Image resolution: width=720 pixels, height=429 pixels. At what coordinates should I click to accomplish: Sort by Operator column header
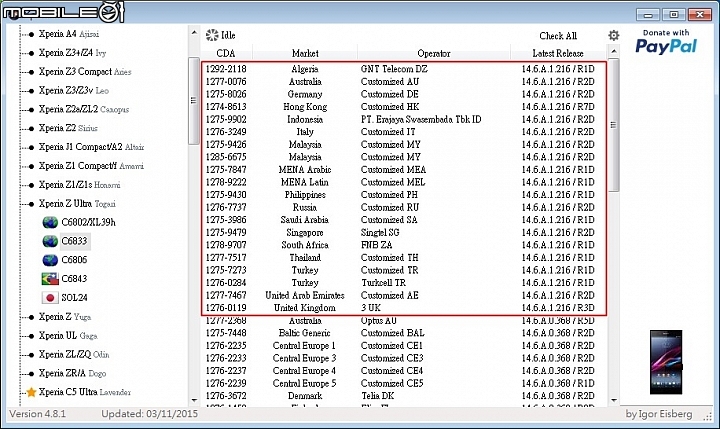coord(434,53)
